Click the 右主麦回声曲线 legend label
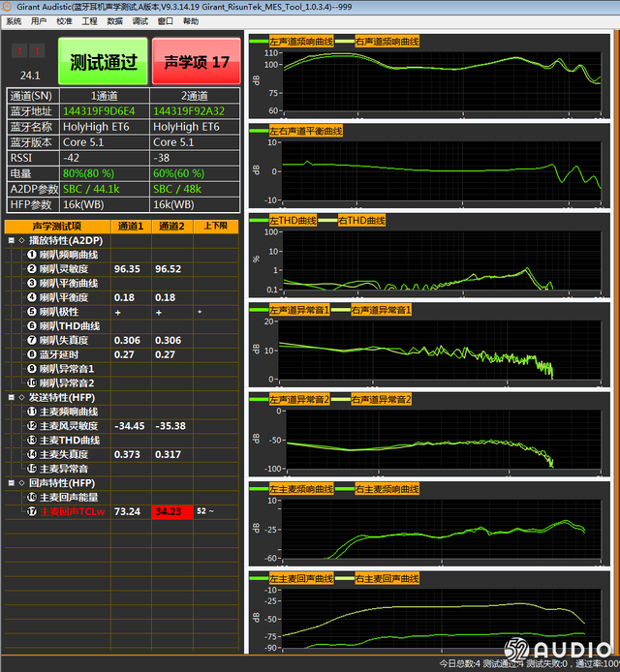This screenshot has width=620, height=672. click(x=387, y=579)
